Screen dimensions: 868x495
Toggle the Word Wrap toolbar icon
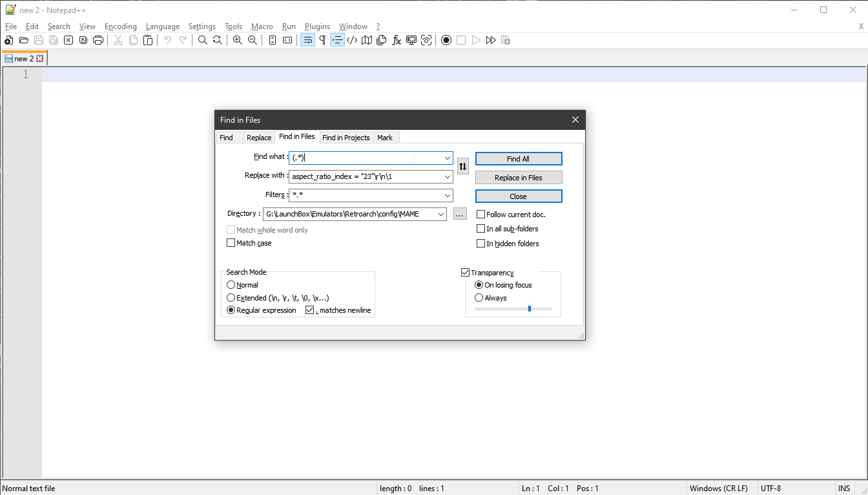pyautogui.click(x=307, y=40)
